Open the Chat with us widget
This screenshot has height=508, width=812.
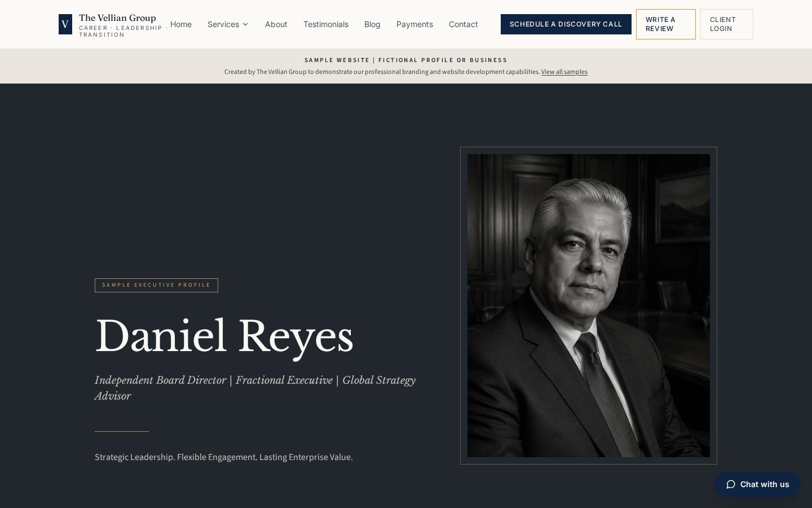(758, 484)
